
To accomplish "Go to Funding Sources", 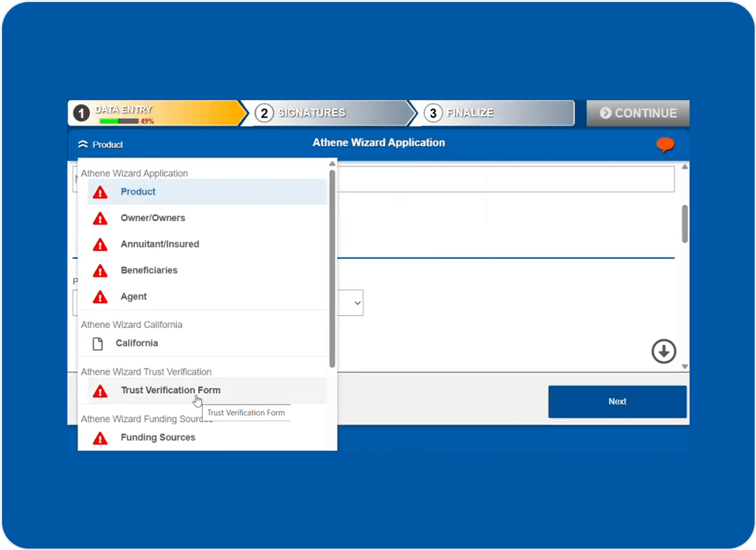I will (x=207, y=437).
